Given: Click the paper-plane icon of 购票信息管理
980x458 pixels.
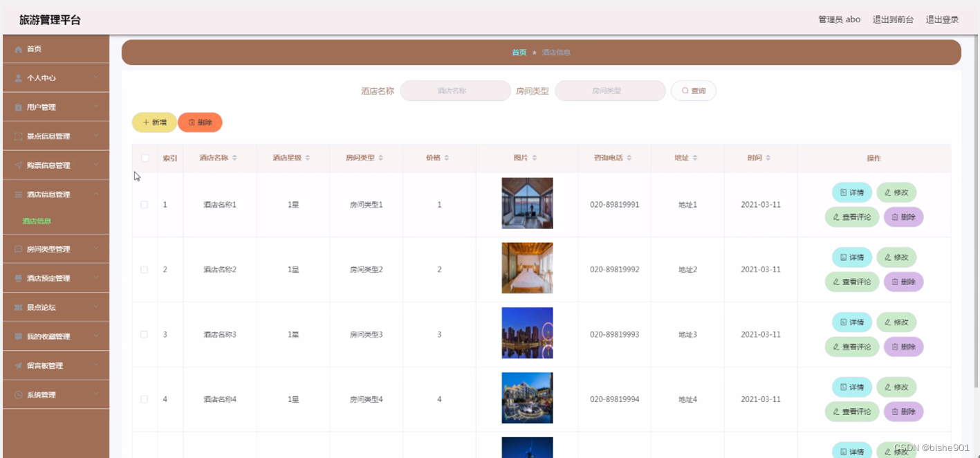Looking at the screenshot, I should point(19,165).
